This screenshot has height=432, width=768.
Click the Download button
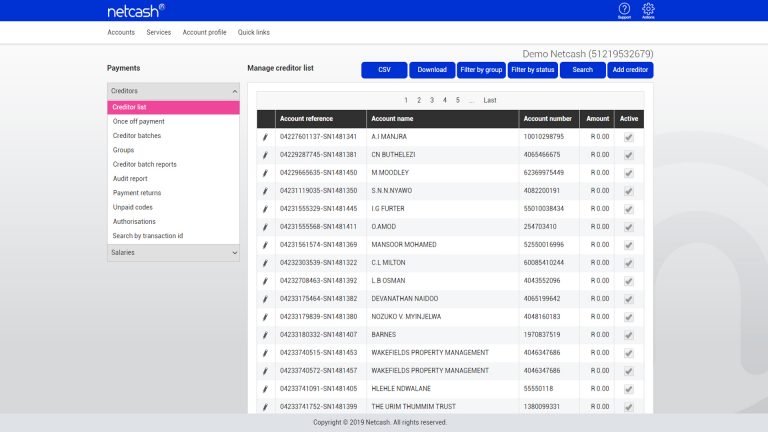coord(432,70)
